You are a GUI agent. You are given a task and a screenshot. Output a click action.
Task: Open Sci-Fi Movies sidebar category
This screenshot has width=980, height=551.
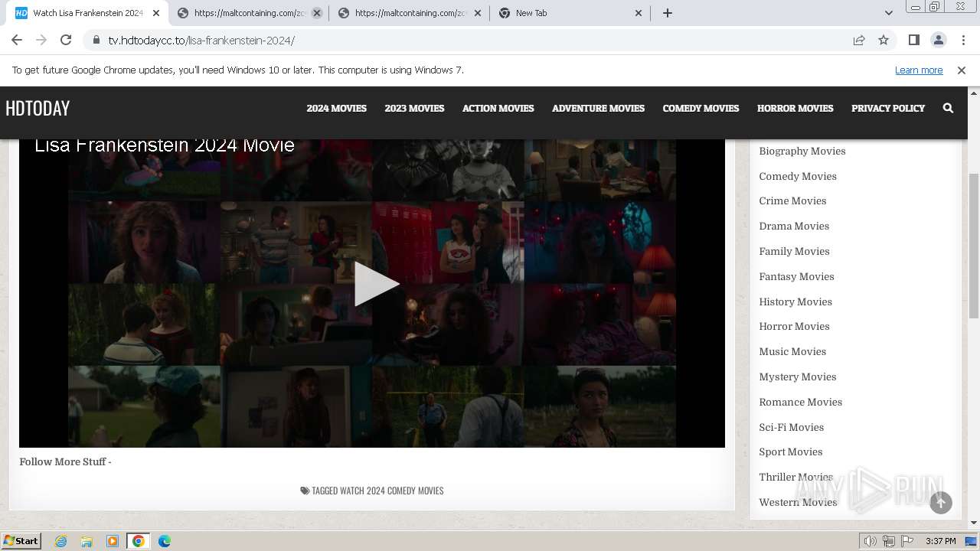point(791,427)
